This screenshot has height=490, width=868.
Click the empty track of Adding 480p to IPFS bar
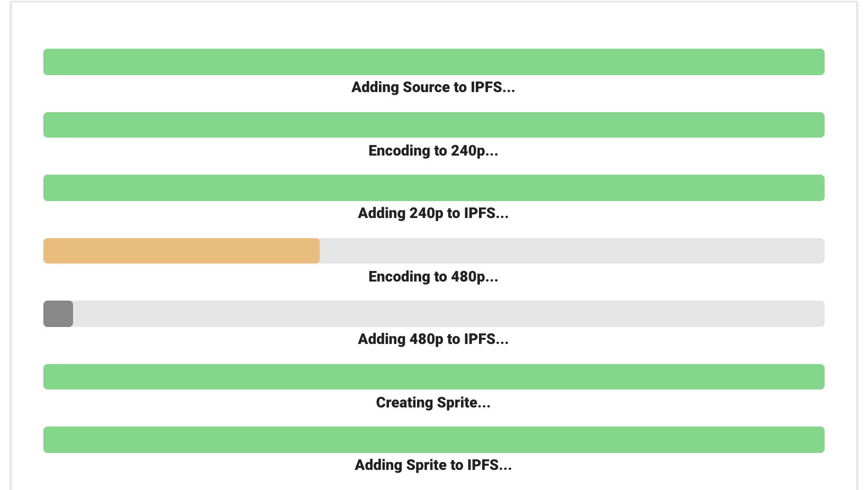(x=448, y=314)
